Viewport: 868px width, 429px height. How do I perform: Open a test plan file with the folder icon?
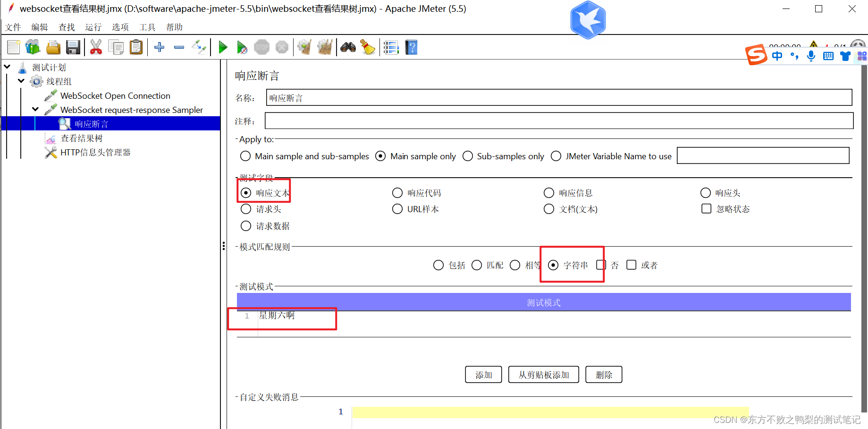[53, 47]
